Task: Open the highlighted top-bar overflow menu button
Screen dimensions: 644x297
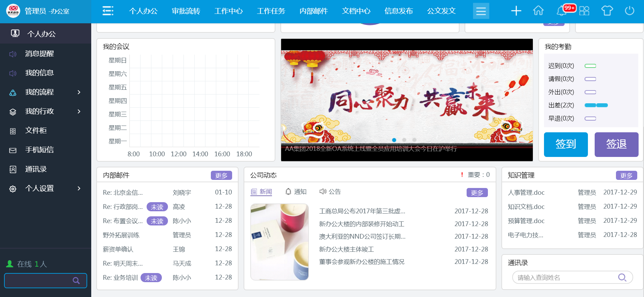Action: (x=481, y=11)
